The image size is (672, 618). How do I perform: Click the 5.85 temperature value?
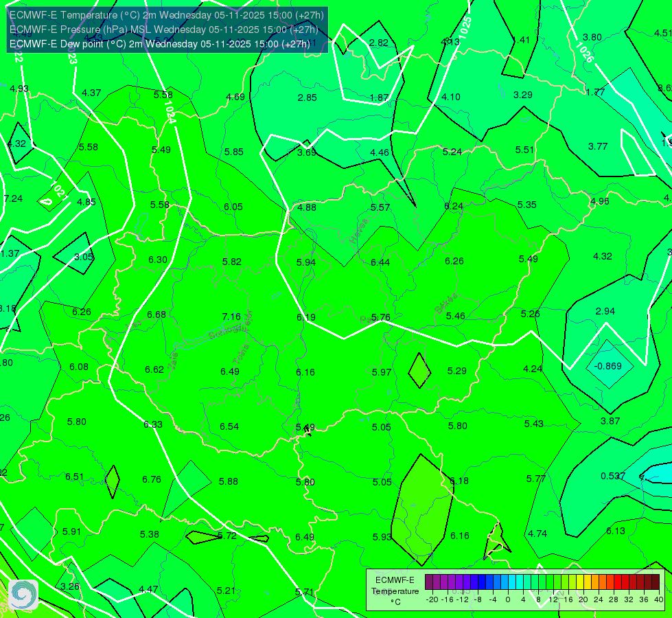pos(233,152)
